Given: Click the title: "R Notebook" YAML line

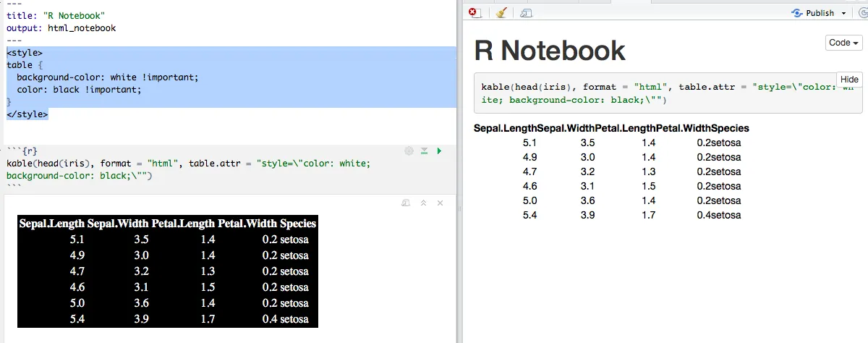Looking at the screenshot, I should (x=56, y=15).
